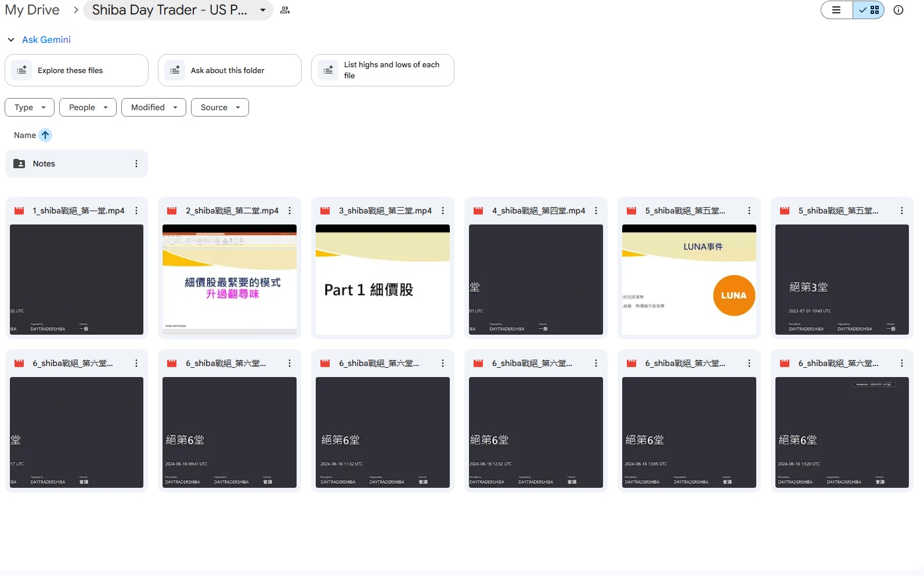Switch to list layout view
This screenshot has height=576, width=924.
(836, 10)
